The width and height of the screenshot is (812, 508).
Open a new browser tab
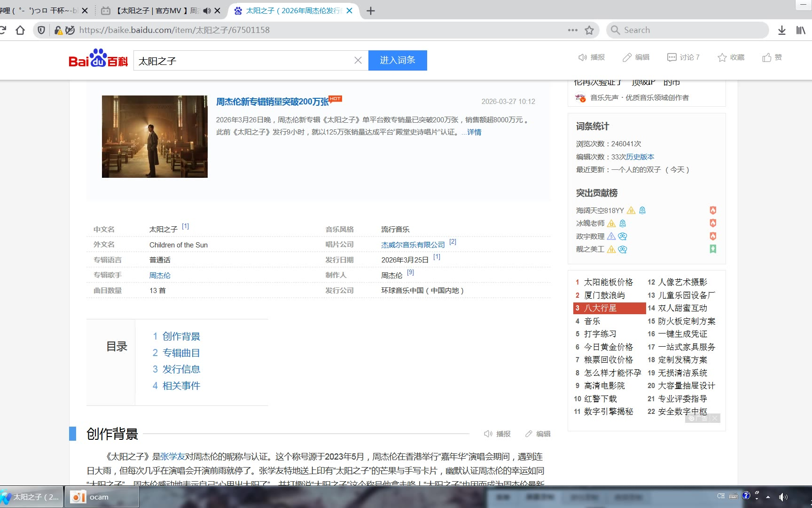[x=371, y=11]
